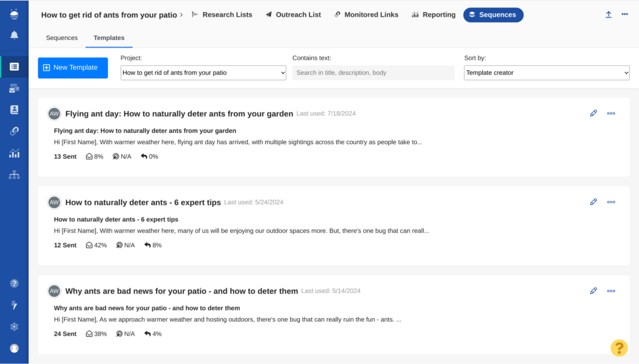Open the Research Lists tab
This screenshot has width=639, height=364.
point(222,15)
